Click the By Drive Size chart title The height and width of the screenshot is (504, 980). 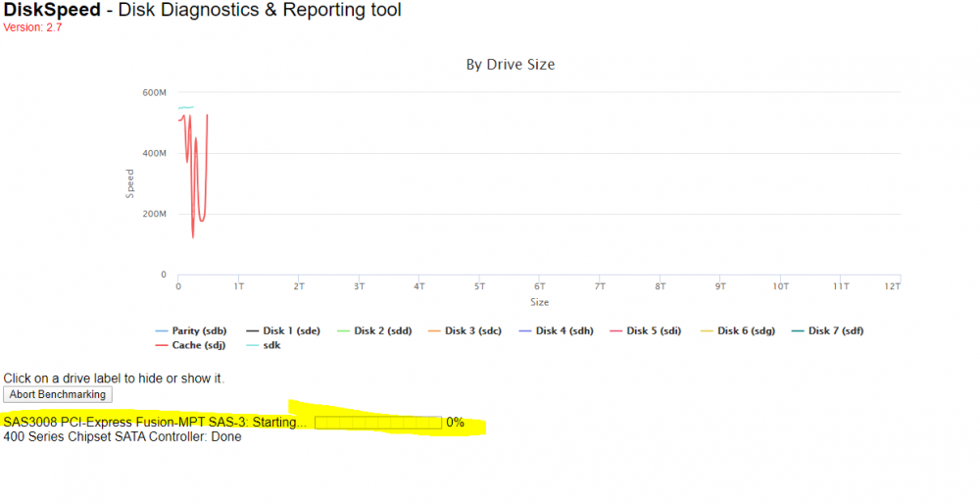coord(510,65)
